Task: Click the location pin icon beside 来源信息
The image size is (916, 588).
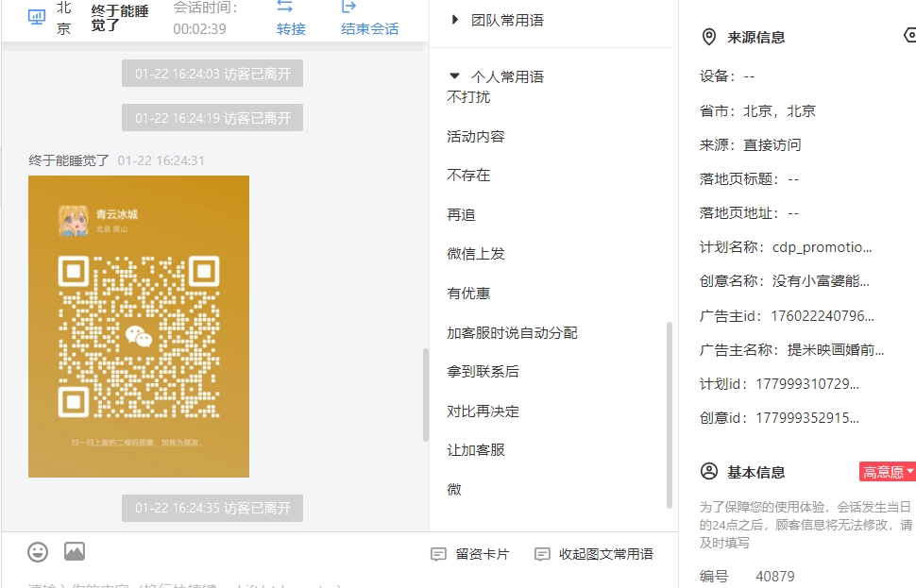Action: pyautogui.click(x=708, y=37)
